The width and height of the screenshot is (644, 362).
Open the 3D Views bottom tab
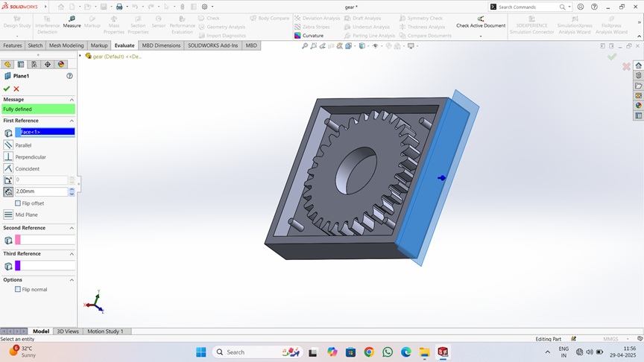pyautogui.click(x=68, y=331)
